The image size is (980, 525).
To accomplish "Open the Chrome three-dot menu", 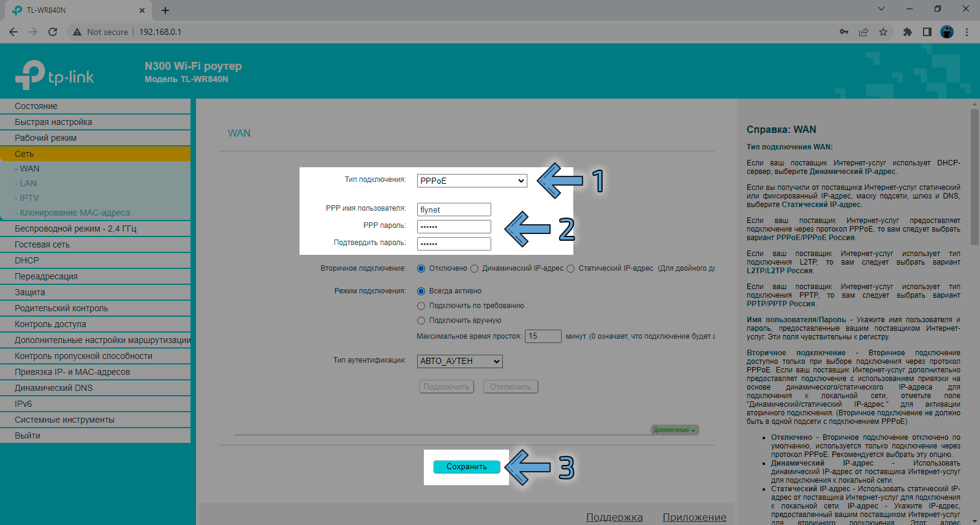I will pos(967,32).
